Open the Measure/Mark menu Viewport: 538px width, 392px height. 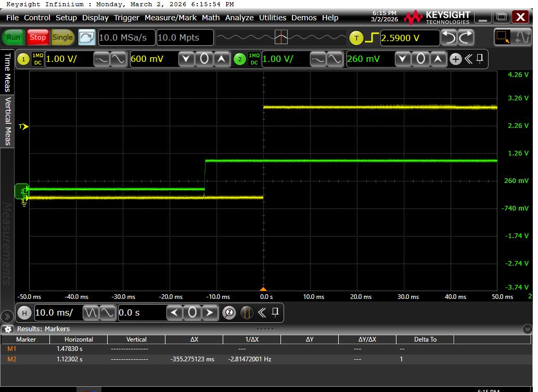click(x=171, y=18)
